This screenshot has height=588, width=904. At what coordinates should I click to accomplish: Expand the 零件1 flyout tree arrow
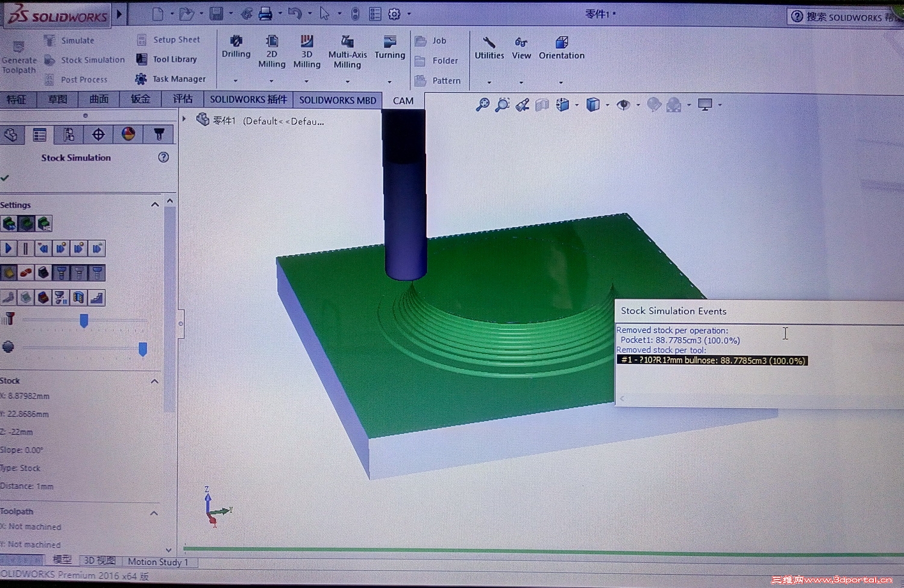184,119
